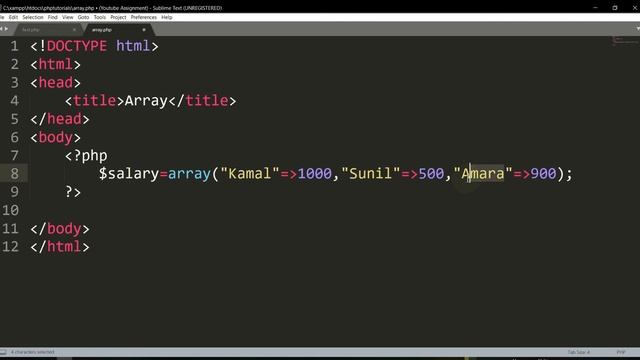
Task: Click the value 900
Action: [543, 174]
